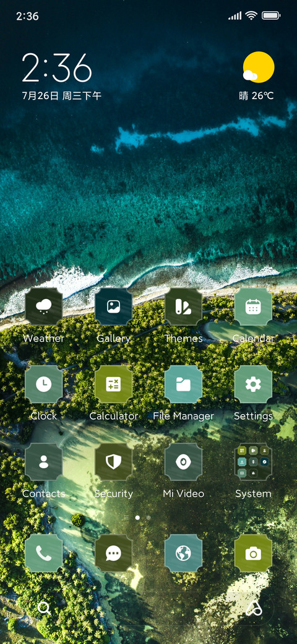The image size is (297, 644).
Task: Tap the signal strength bars icon
Action: pyautogui.click(x=235, y=16)
